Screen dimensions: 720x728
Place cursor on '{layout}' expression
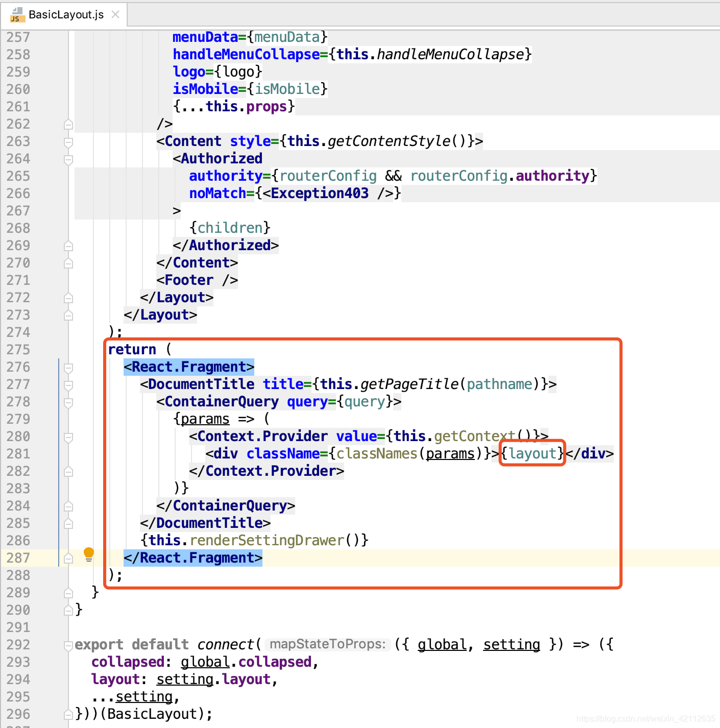[x=532, y=453]
